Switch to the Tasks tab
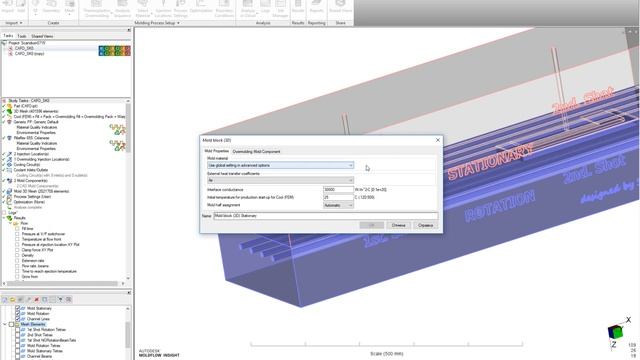This screenshot has height=360, width=640. (x=8, y=36)
